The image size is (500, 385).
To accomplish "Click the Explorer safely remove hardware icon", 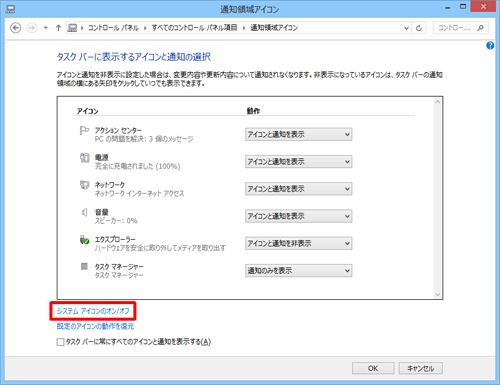I will pyautogui.click(x=84, y=239).
